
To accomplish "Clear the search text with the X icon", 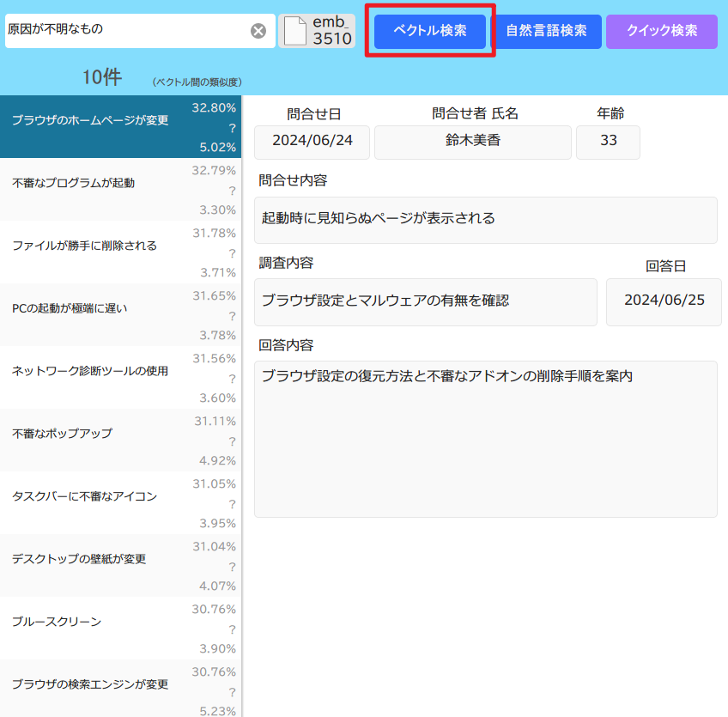I will pyautogui.click(x=258, y=31).
